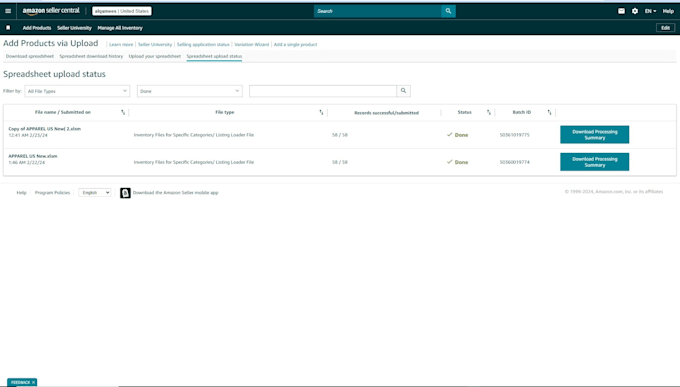Click Add a single product link
The image size is (680, 387).
295,45
